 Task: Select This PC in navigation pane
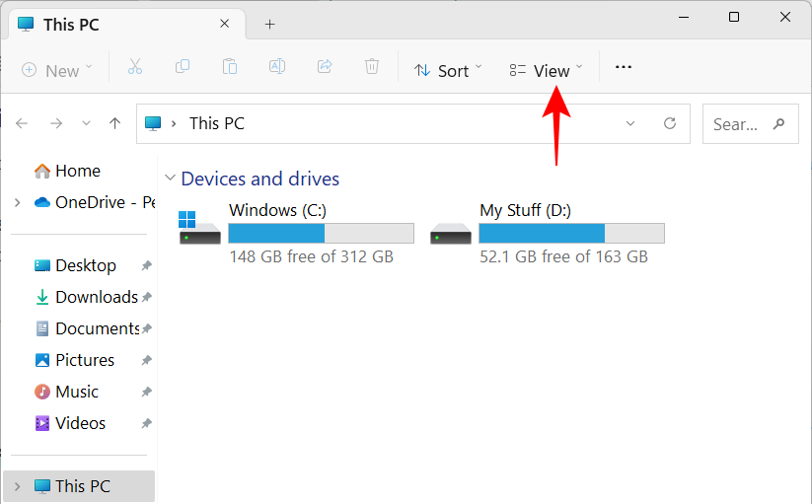(79, 486)
